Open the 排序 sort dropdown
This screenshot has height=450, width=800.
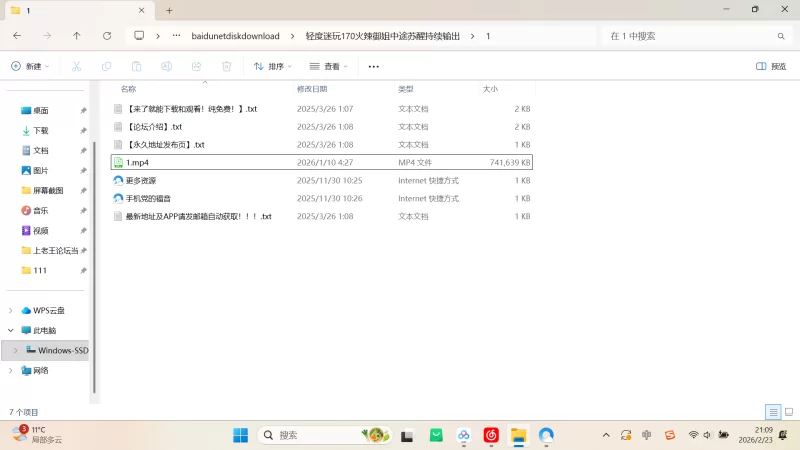tap(273, 66)
